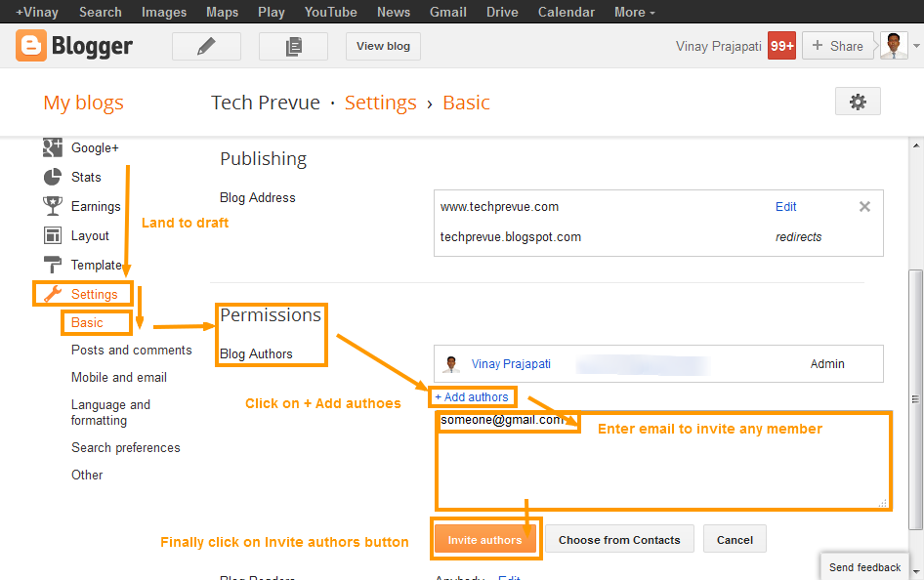The height and width of the screenshot is (580, 924).
Task: Open News in Google bar
Action: tap(394, 12)
